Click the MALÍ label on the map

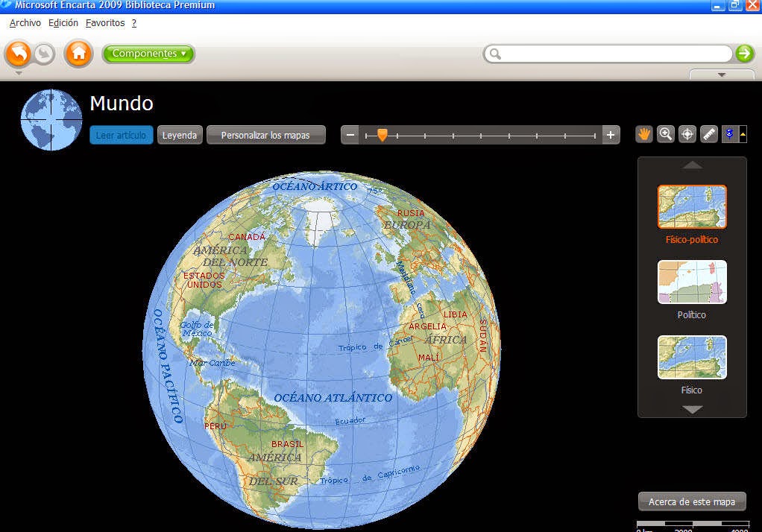[x=429, y=358]
